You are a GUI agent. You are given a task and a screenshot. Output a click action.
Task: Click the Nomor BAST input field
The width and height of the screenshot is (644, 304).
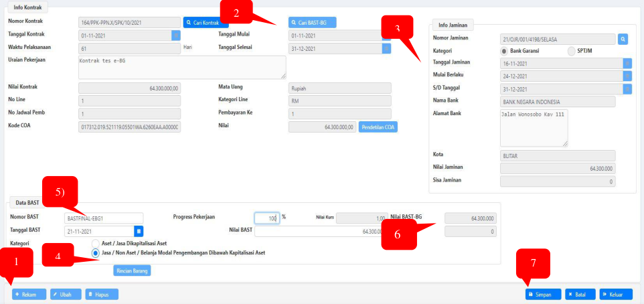click(104, 218)
